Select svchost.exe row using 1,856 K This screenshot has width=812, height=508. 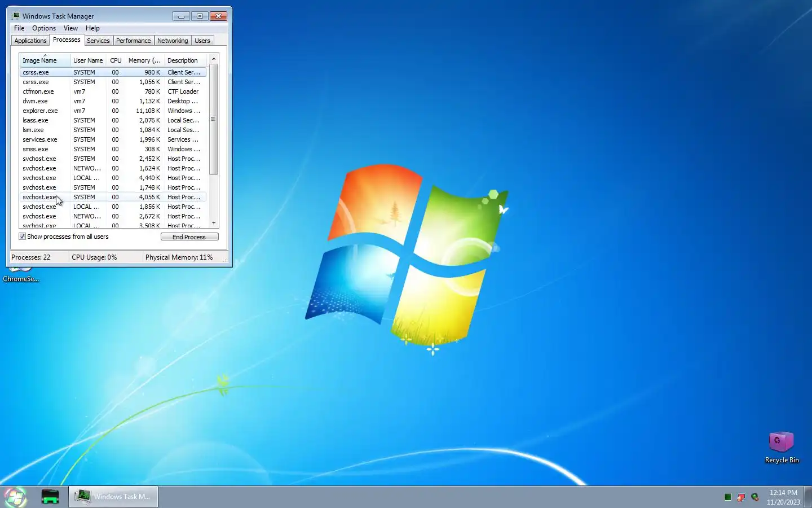pyautogui.click(x=113, y=207)
